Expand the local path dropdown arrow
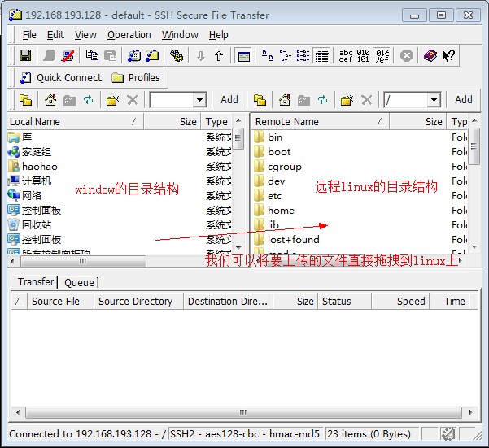The image size is (489, 448). point(199,100)
